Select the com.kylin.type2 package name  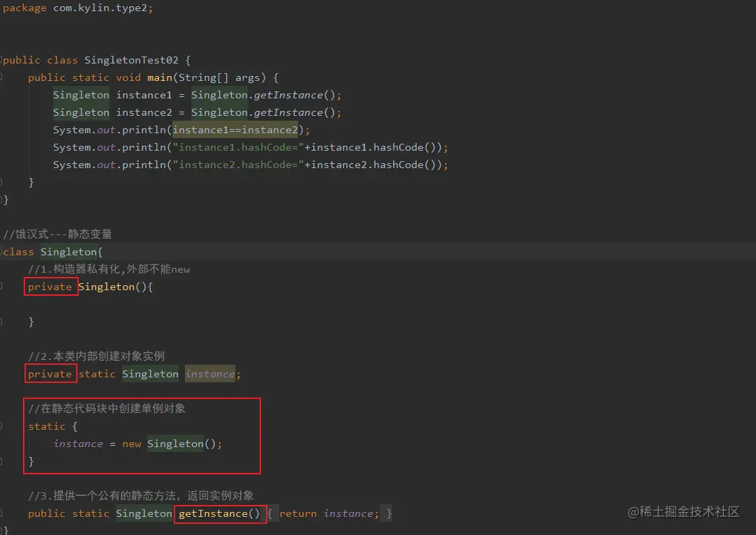[100, 8]
